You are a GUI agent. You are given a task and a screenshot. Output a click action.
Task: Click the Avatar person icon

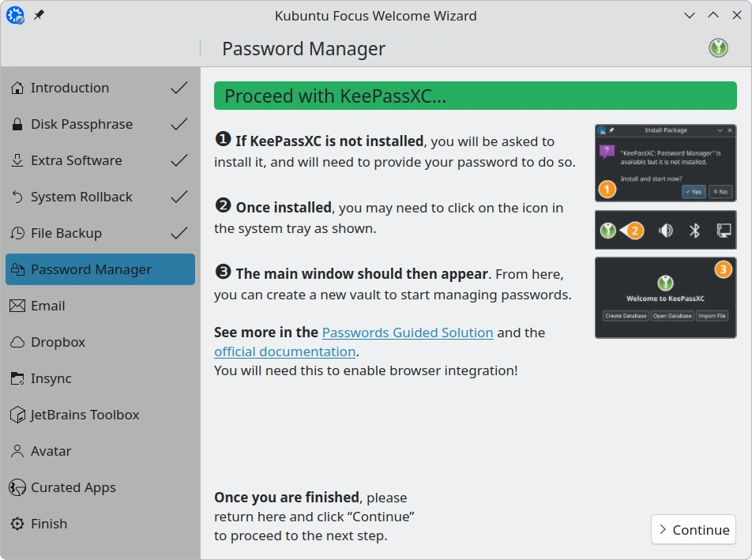coord(17,451)
